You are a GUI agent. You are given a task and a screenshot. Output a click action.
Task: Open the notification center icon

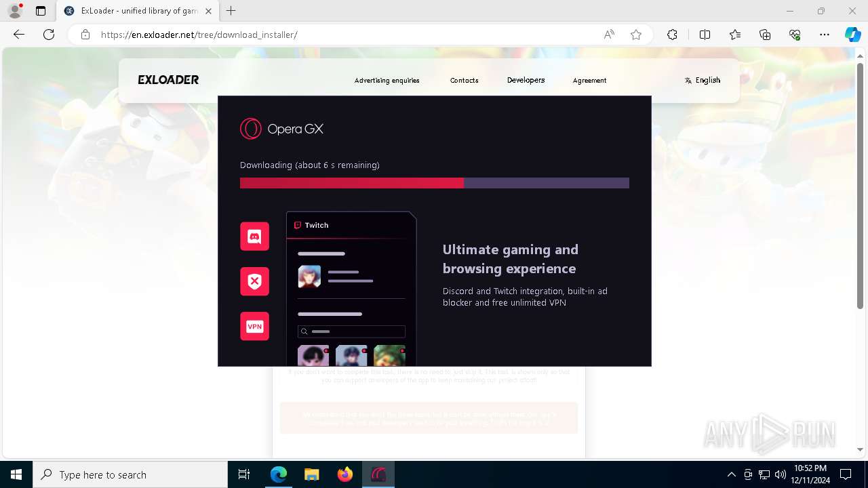coord(846,474)
